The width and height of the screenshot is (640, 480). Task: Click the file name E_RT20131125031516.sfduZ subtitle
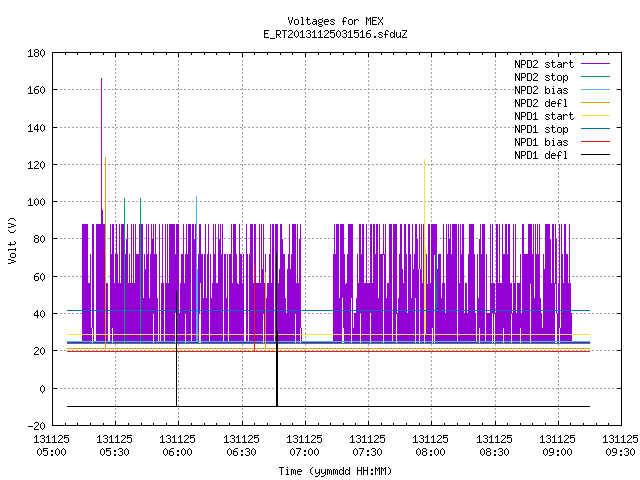point(335,34)
